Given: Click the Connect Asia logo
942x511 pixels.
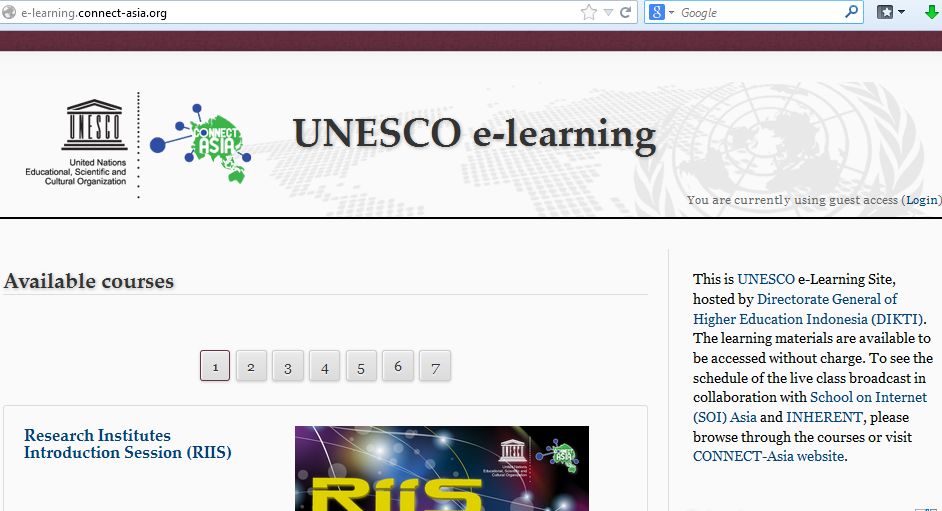Looking at the screenshot, I should (200, 145).
